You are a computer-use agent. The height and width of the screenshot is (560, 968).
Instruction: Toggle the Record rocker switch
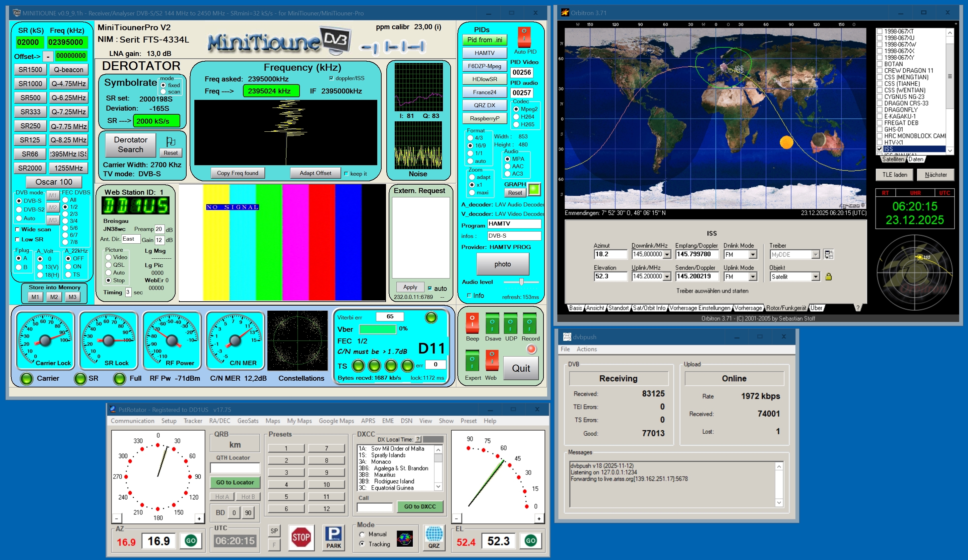pyautogui.click(x=530, y=323)
